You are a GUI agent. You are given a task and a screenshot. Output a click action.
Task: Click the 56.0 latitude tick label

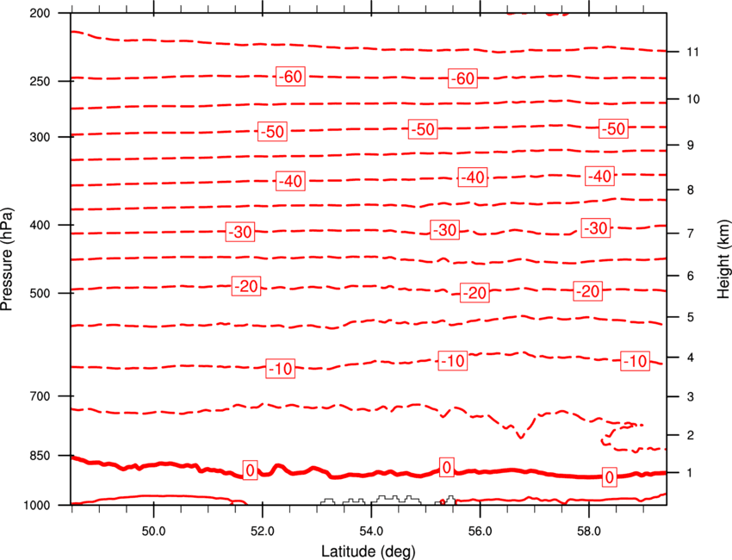click(480, 532)
